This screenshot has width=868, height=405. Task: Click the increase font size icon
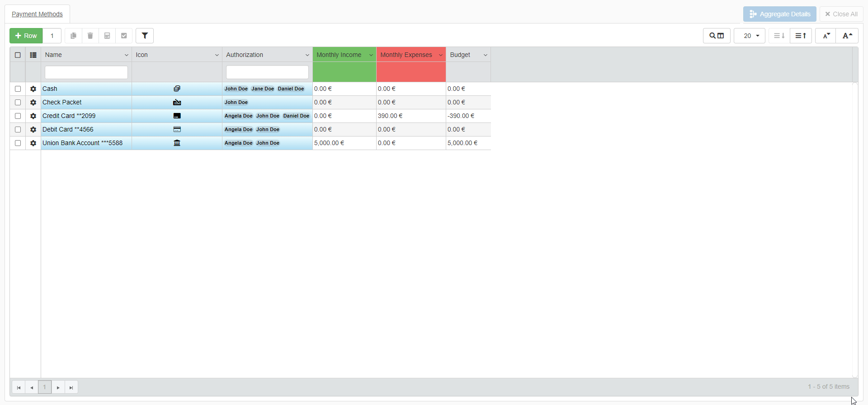click(x=847, y=36)
